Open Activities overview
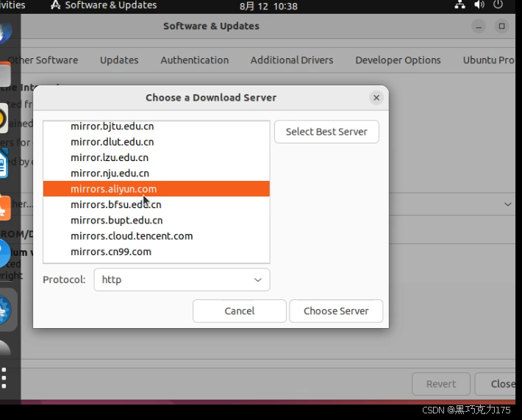The width and height of the screenshot is (522, 420). (12, 5)
